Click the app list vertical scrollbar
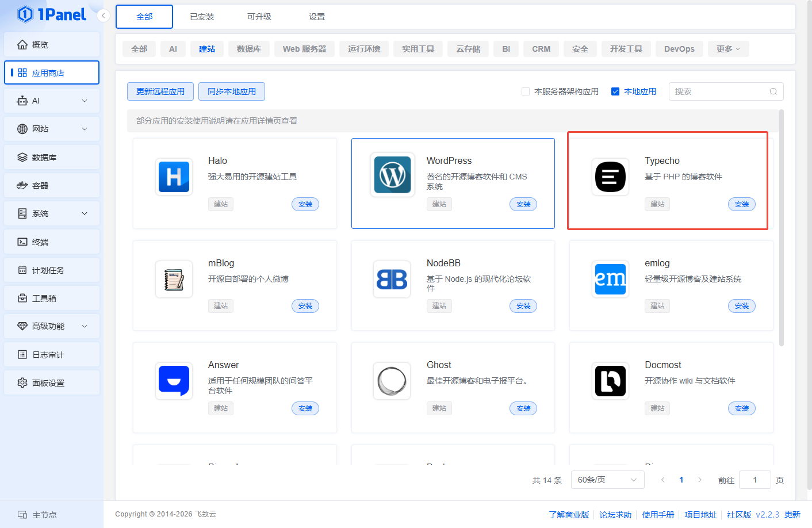The height and width of the screenshot is (528, 812). point(781,228)
